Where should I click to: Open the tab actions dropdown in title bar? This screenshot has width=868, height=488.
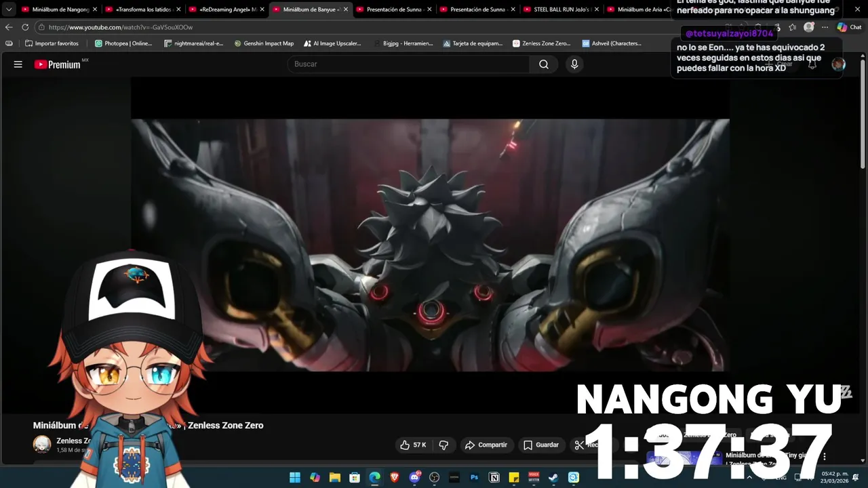[9, 9]
